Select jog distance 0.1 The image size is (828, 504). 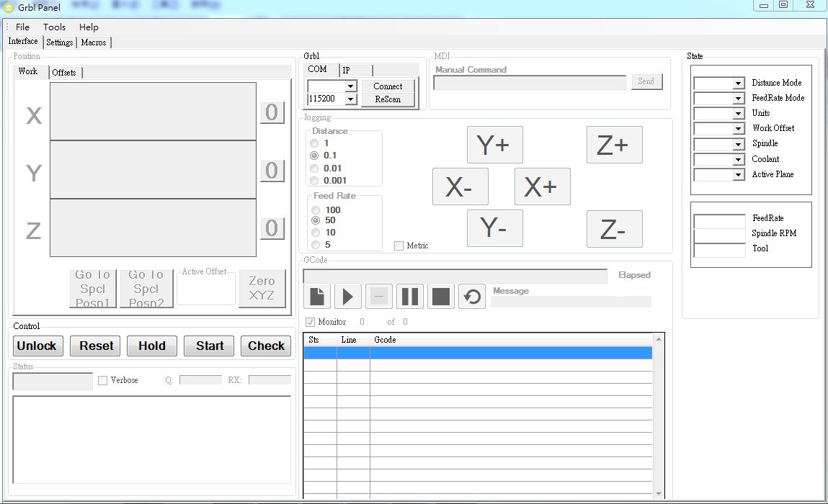[314, 155]
